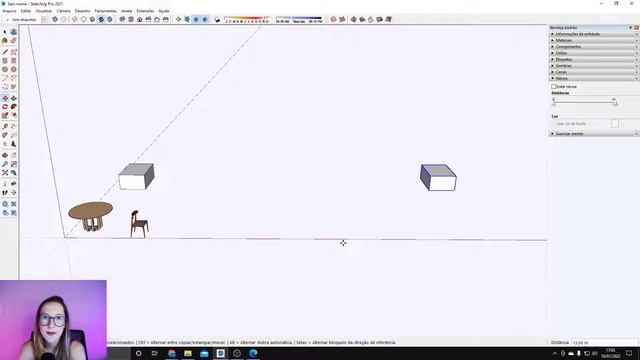Select the Walk footprints tool

(x=5, y=193)
